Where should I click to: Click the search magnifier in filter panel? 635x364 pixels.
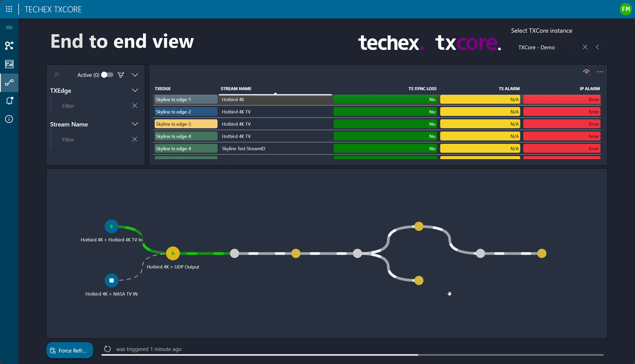[56, 75]
